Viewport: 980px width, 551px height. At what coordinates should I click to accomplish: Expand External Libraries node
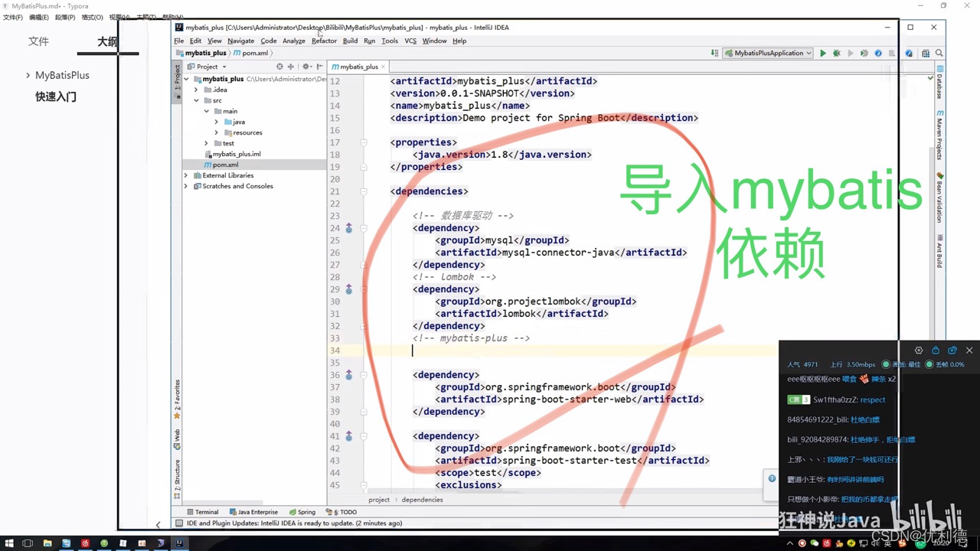[x=186, y=175]
